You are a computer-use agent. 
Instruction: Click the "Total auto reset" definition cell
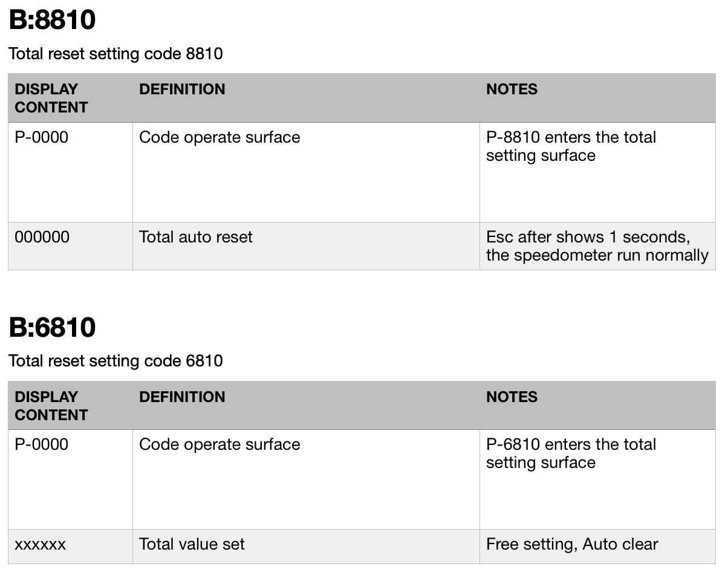[196, 237]
